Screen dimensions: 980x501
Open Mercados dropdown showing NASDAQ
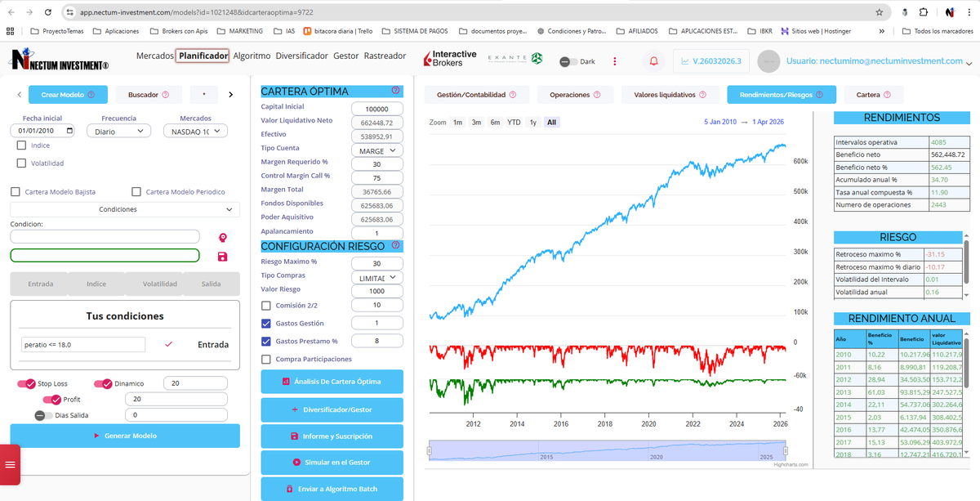pyautogui.click(x=194, y=131)
